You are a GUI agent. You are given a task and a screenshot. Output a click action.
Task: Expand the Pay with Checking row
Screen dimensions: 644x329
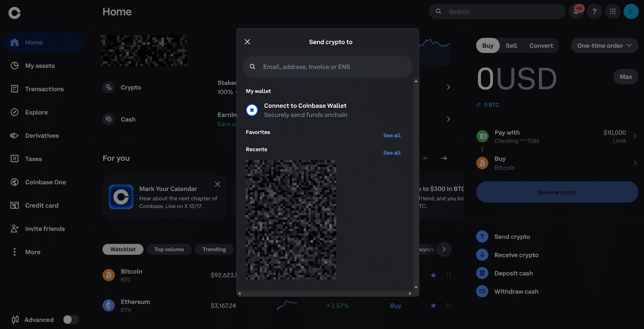pyautogui.click(x=557, y=137)
